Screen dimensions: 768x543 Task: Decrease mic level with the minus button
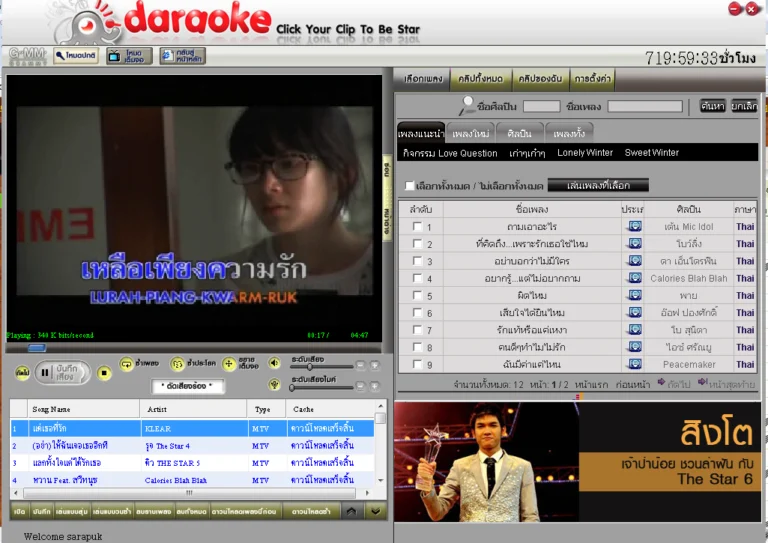coord(360,386)
